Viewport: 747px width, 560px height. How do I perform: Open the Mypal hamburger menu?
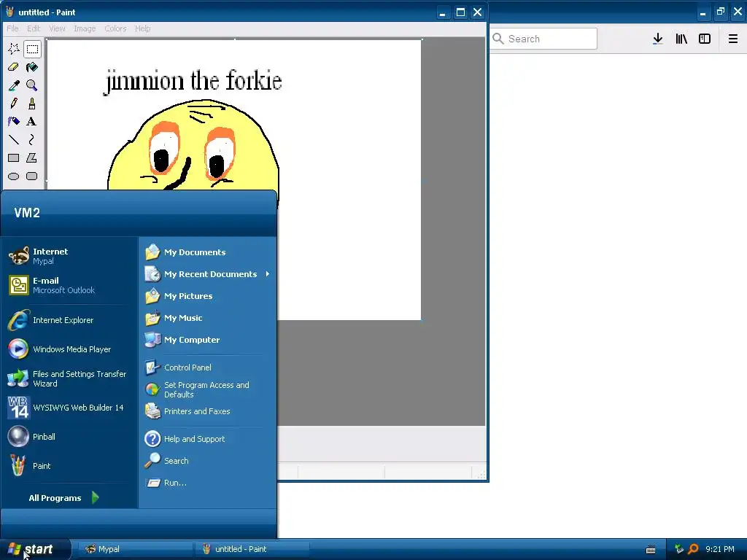[x=733, y=39]
